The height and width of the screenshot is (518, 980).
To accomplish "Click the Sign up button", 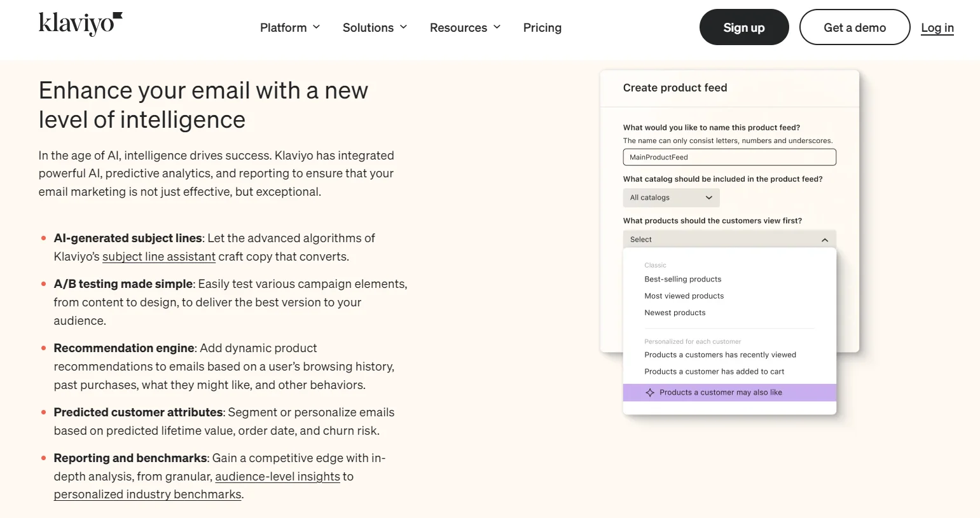I will coord(743,27).
